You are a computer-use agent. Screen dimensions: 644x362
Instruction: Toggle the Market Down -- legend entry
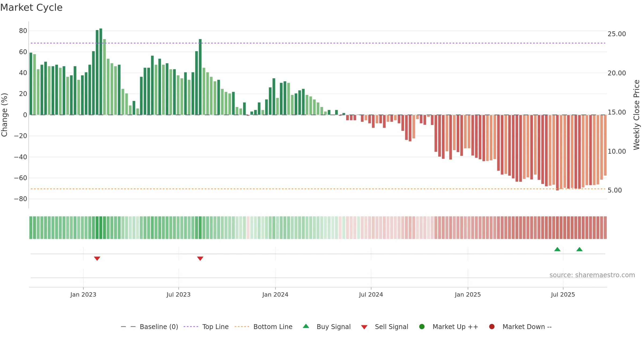pyautogui.click(x=520, y=327)
